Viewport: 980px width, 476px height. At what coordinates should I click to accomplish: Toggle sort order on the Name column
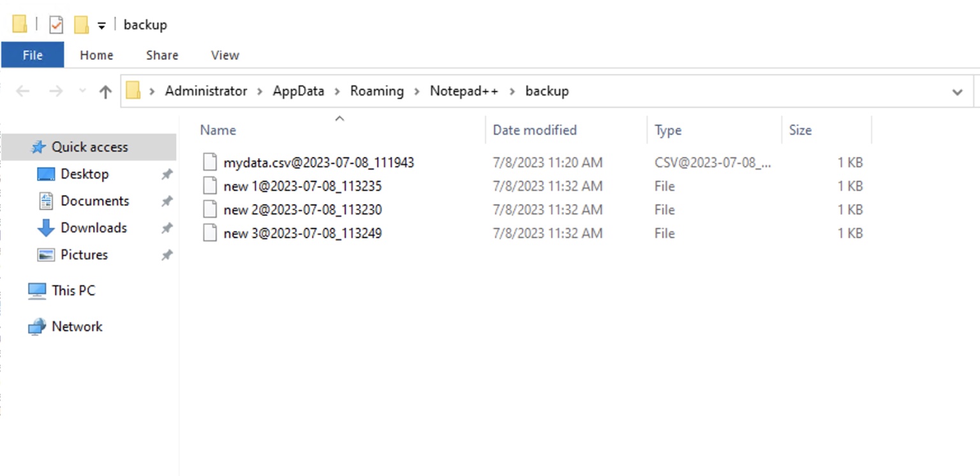(218, 130)
